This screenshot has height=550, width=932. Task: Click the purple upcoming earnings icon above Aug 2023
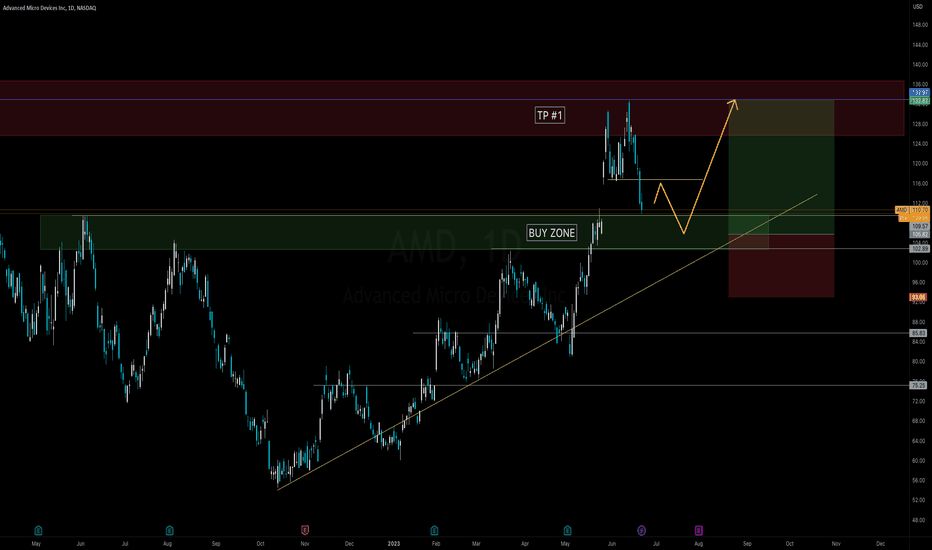click(x=698, y=530)
